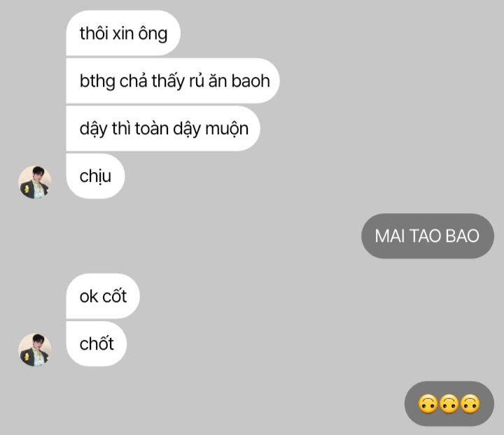Click the sender avatar beside the 'chốt' message
This screenshot has height=435, width=504.
tap(35, 350)
